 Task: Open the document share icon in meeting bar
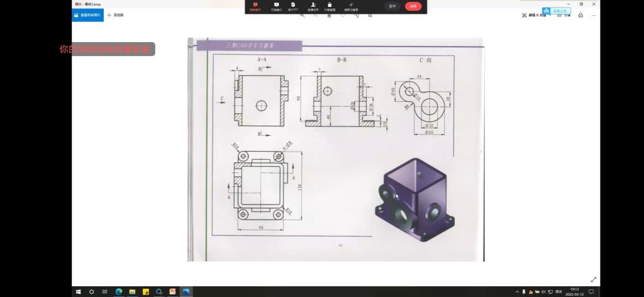(x=293, y=6)
